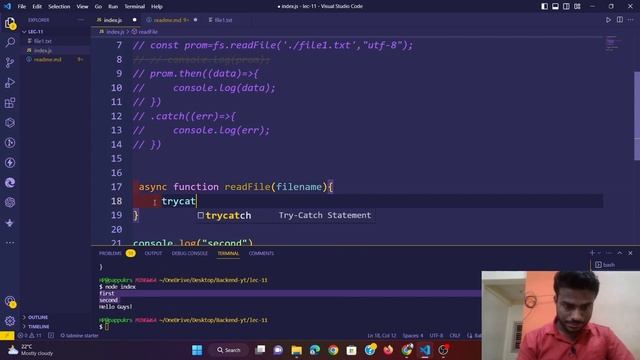The width and height of the screenshot is (640, 360).
Task: Click the square icon next to the warnings count
Action: pyautogui.click(x=51, y=336)
